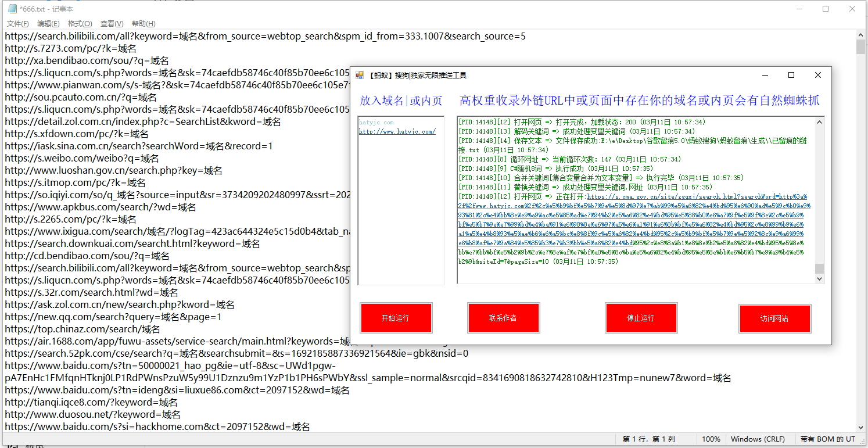Click the log panel scroll-up arrow
The height and width of the screenshot is (448, 868).
pos(820,121)
